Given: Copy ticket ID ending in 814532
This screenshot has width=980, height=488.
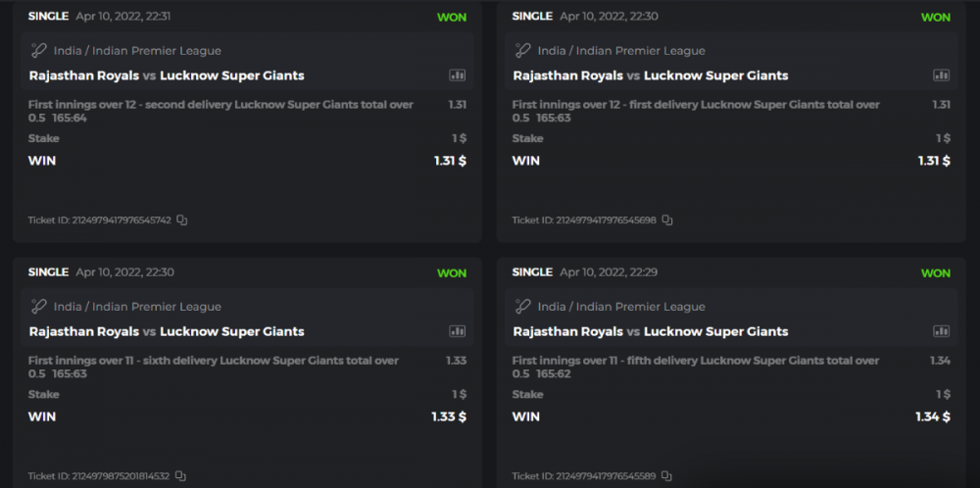Looking at the screenshot, I should (x=180, y=476).
